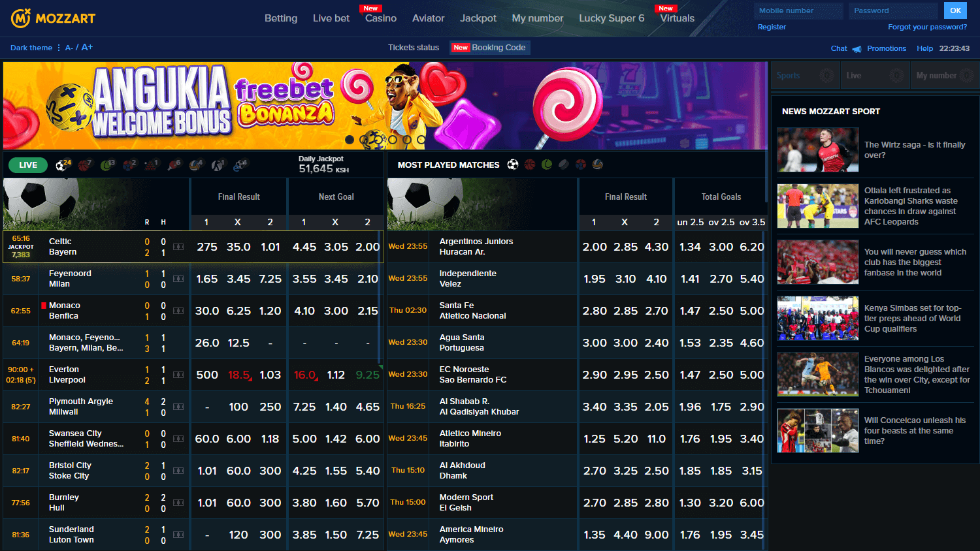Filter live matches by basketball

point(83,165)
